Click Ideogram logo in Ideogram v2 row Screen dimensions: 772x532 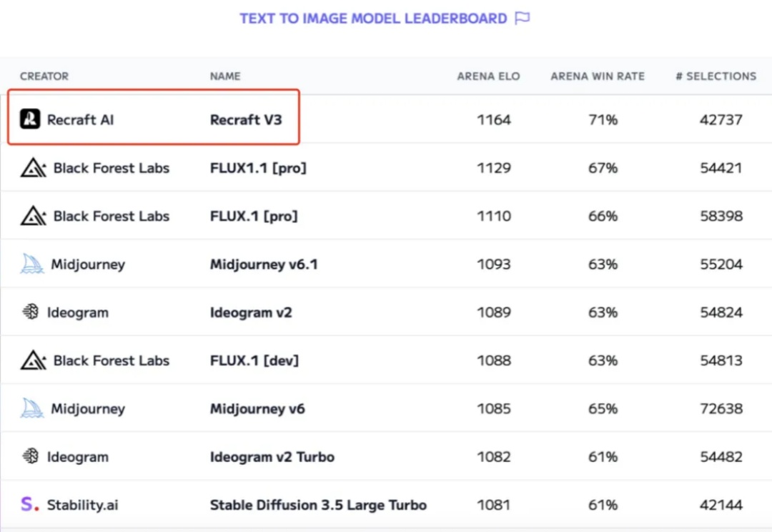point(31,312)
